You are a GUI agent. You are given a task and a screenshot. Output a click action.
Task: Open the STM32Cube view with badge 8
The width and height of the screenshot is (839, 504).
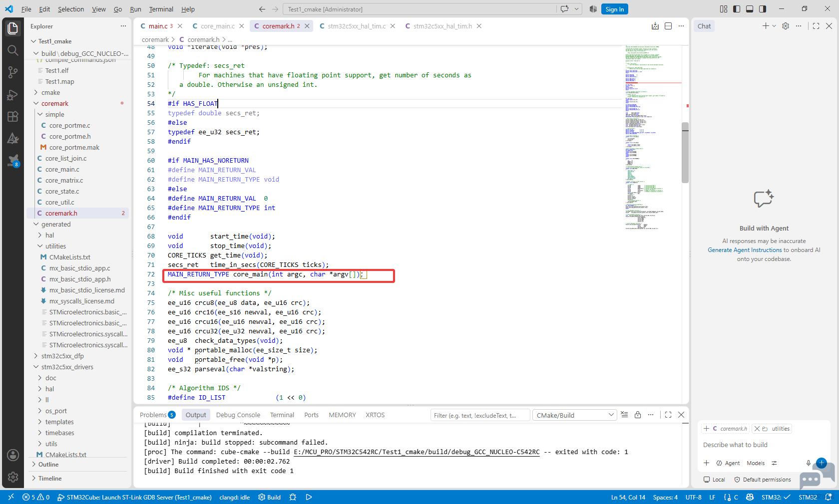13,160
